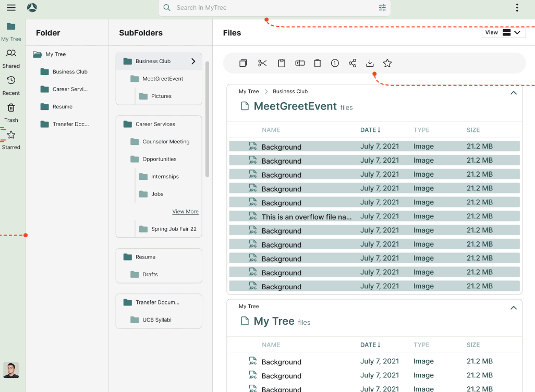This screenshot has height=392, width=535.
Task: Select Career Servi... in Folder tree
Action: [64, 89]
